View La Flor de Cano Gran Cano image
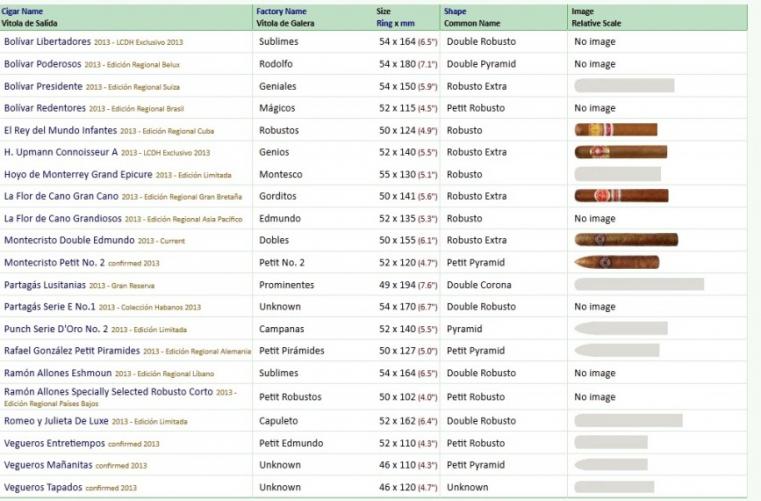This screenshot has width=761, height=501. click(622, 196)
